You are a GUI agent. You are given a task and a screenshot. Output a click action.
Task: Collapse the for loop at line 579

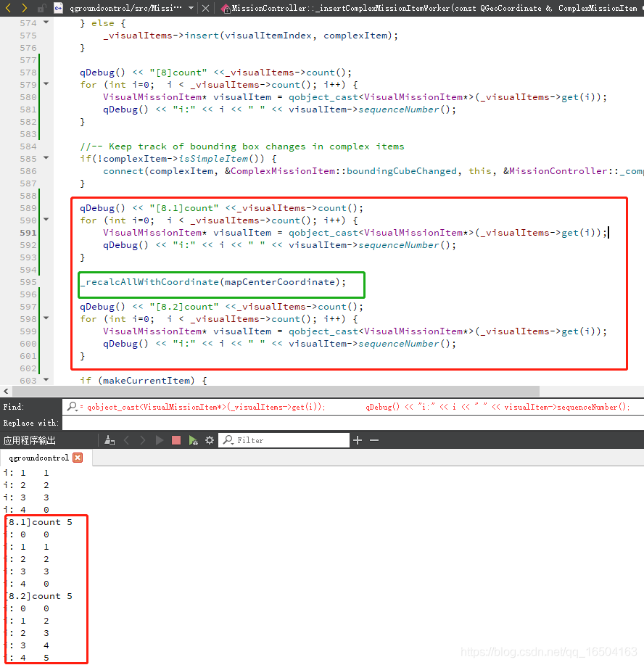(46, 84)
